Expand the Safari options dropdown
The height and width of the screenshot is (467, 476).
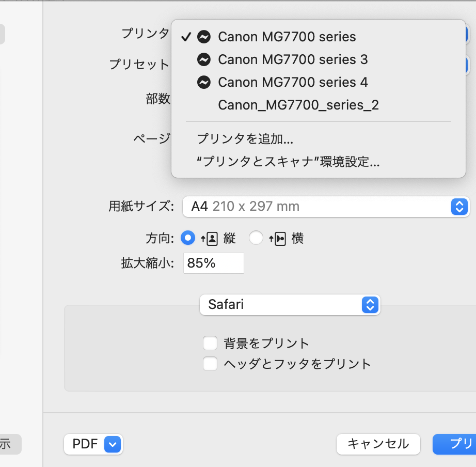click(x=290, y=305)
